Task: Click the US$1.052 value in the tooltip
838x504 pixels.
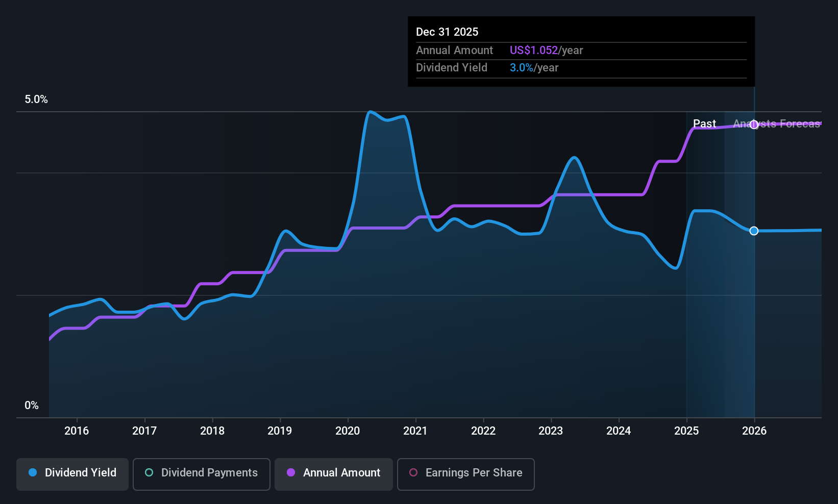Action: [533, 50]
